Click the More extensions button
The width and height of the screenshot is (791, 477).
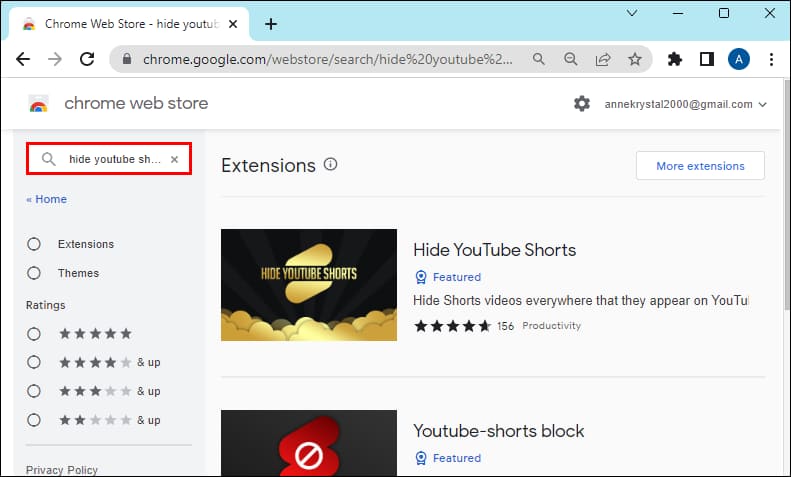(700, 165)
